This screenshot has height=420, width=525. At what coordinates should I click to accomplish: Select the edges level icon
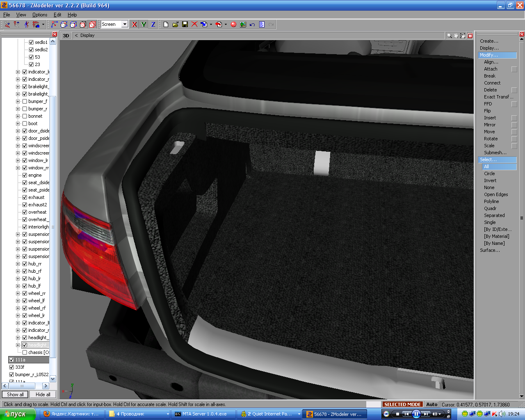pos(64,25)
